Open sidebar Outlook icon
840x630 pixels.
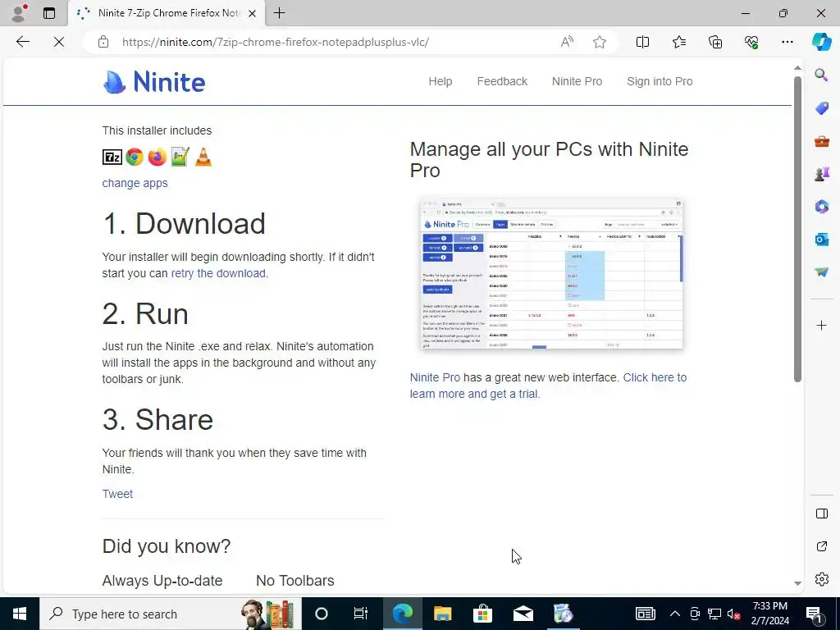[x=821, y=239]
